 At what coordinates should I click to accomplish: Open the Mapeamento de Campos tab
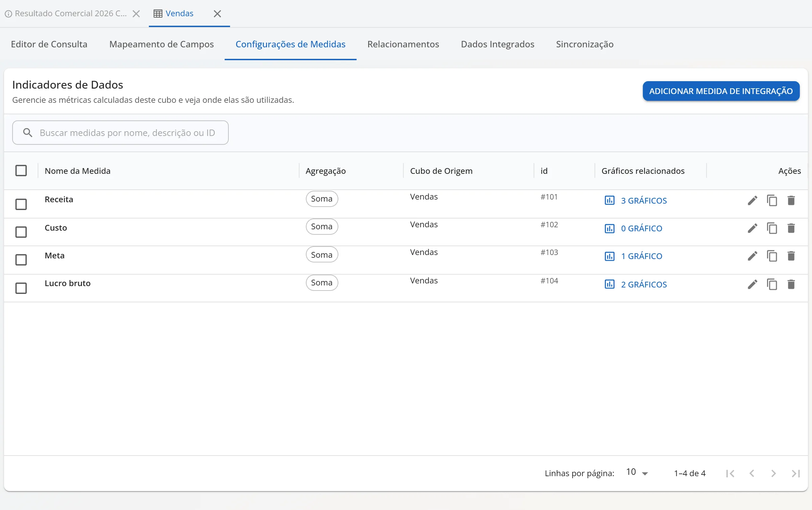tap(161, 44)
